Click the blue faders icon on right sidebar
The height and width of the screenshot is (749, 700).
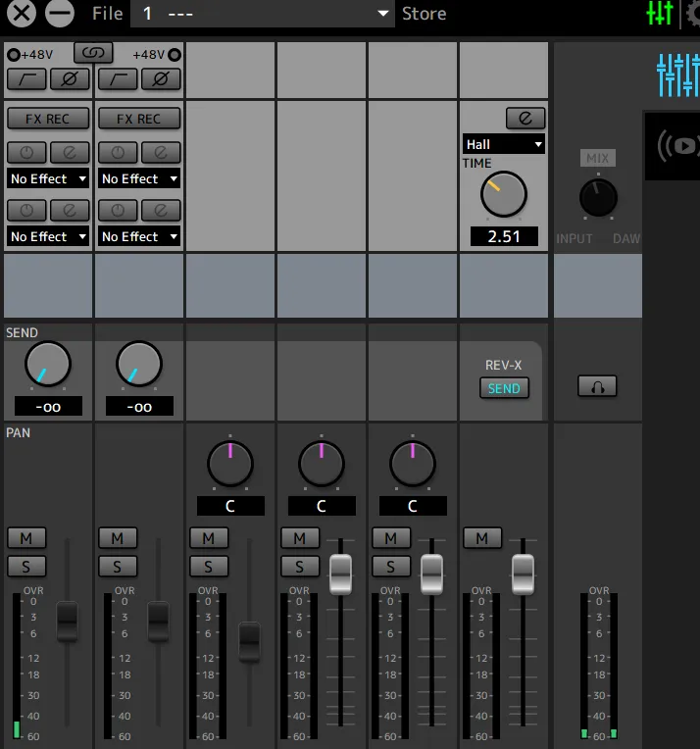click(x=678, y=75)
